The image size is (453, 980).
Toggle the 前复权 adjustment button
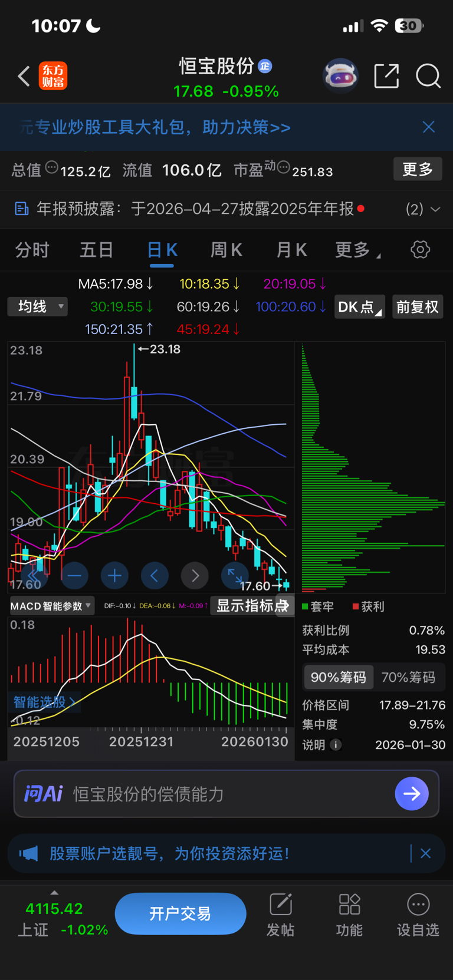(418, 307)
